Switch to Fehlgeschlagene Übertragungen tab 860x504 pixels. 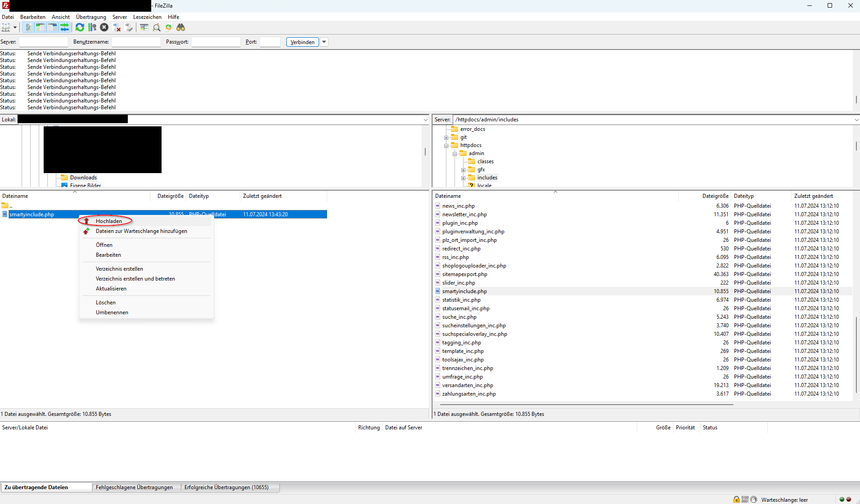134,487
